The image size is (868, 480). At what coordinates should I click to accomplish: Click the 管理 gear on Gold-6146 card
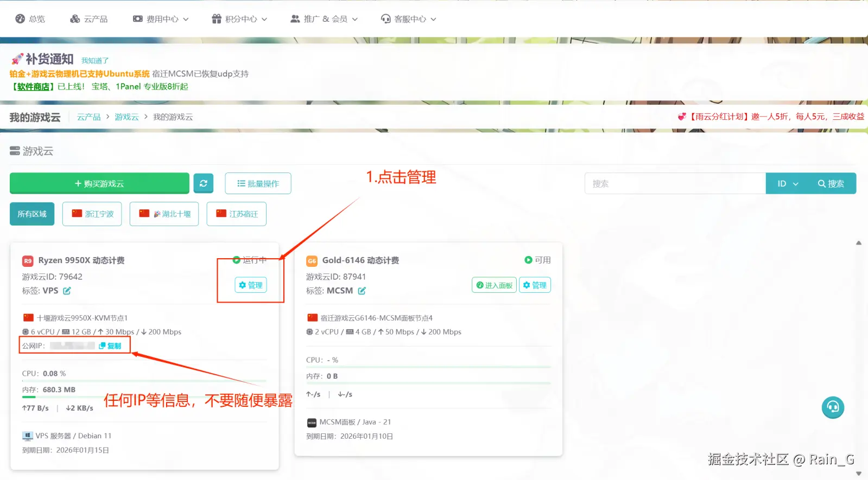pos(535,285)
